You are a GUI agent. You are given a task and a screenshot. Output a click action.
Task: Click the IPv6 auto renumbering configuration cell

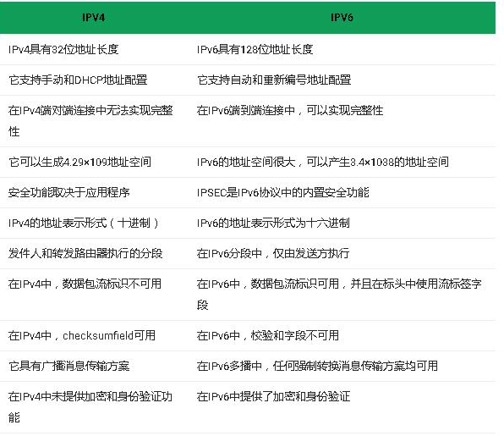(274, 80)
